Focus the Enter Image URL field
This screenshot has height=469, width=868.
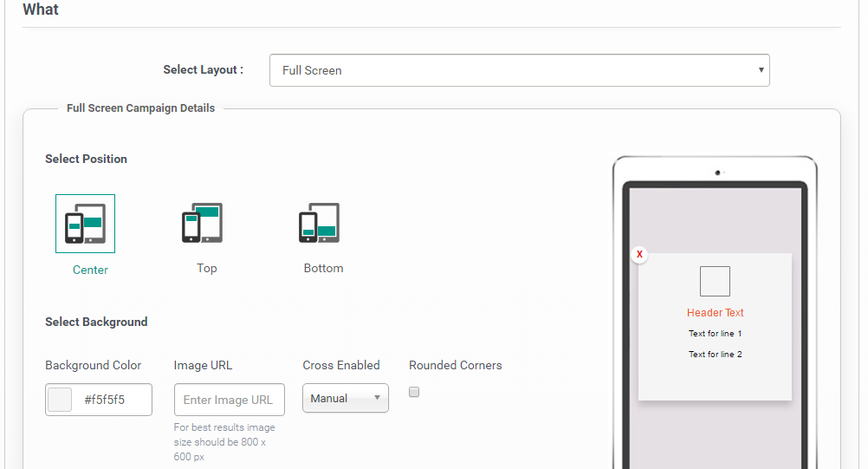229,400
